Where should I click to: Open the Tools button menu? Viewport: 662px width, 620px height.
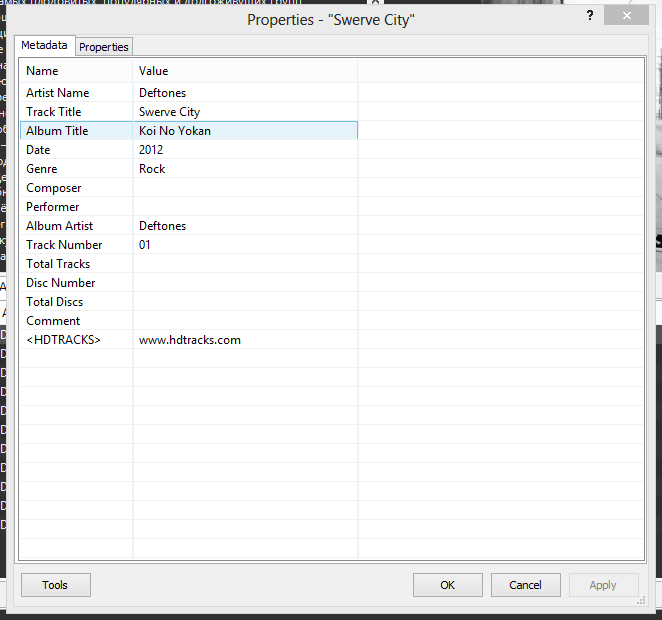point(56,585)
